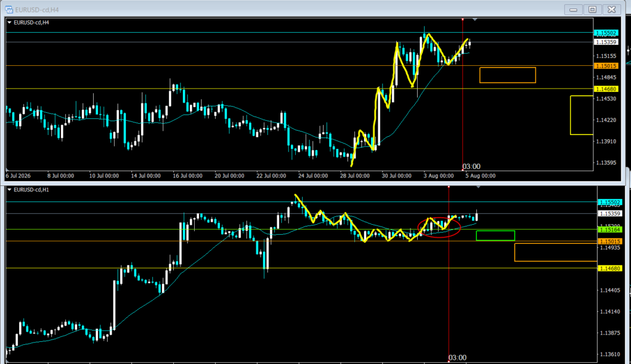Screen dimensions: 631x364
Task: Click the 8 Jul 00:00 time axis label
Action: [x=61, y=176]
